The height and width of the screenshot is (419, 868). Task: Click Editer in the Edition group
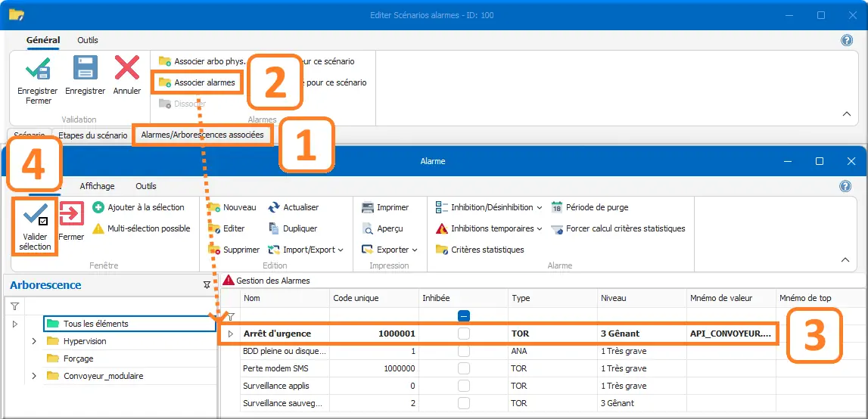point(226,228)
